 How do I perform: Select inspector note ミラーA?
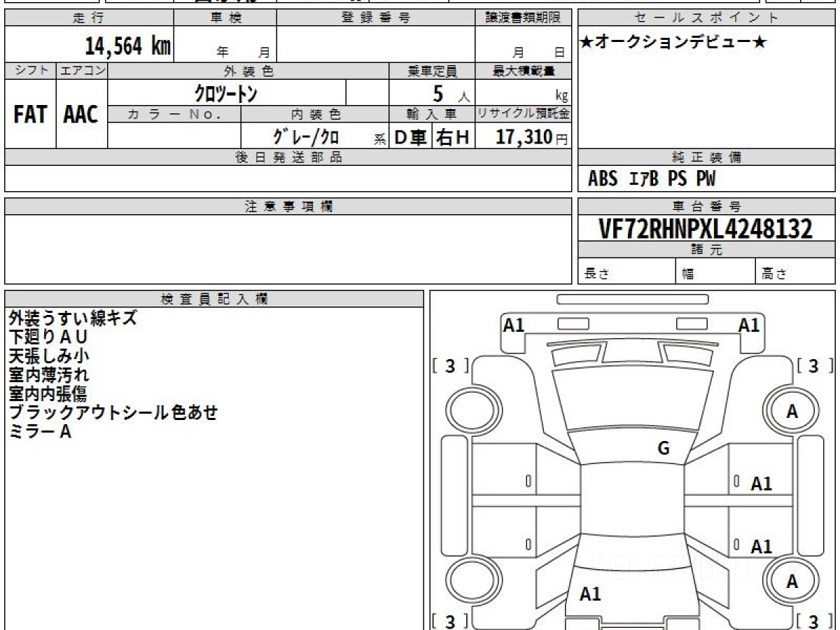pos(41,431)
